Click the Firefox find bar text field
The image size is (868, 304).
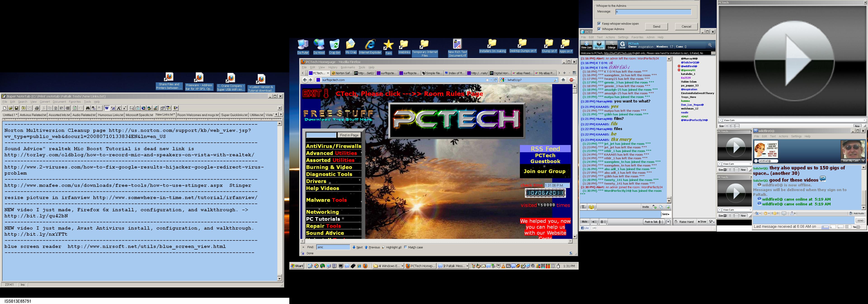click(x=333, y=247)
